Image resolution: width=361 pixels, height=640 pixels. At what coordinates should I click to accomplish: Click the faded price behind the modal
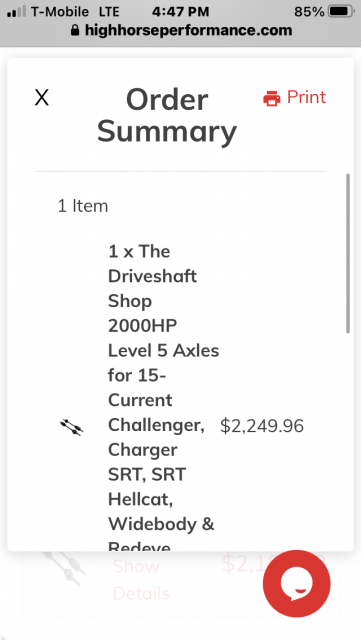point(245,562)
